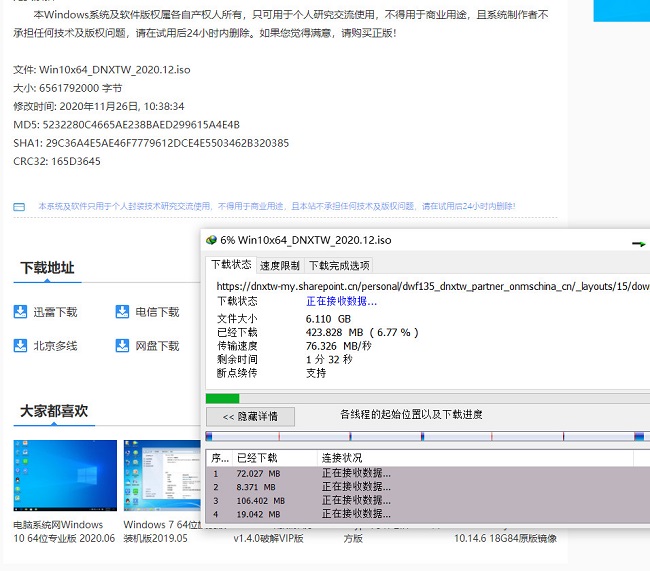
Task: Click the 大小: 6561792000 字节 line
Action: pos(68,88)
